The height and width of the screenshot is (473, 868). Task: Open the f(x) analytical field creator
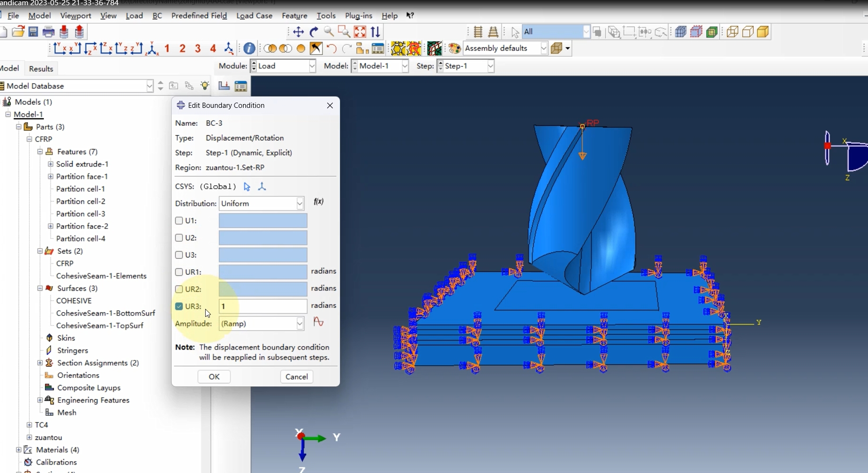[319, 201]
